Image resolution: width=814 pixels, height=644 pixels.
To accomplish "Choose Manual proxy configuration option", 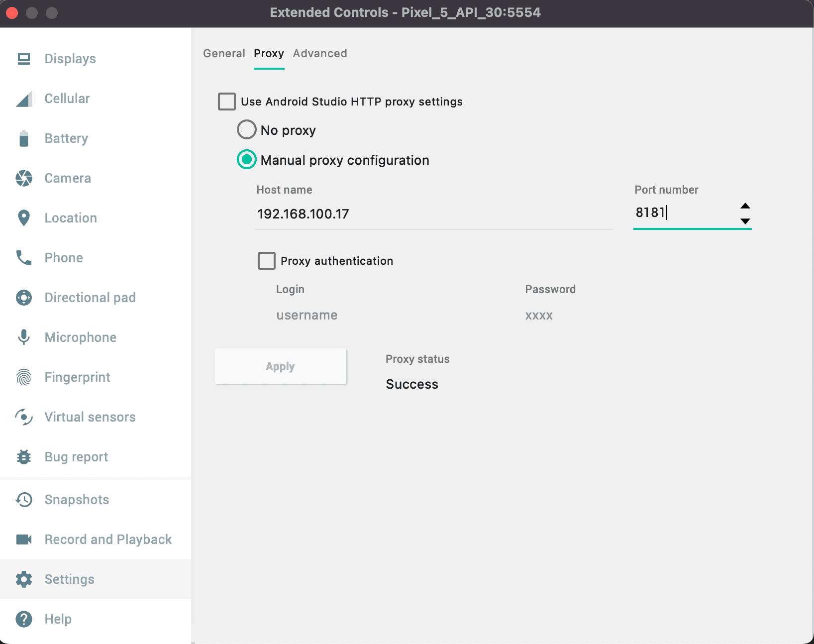I will [246, 160].
